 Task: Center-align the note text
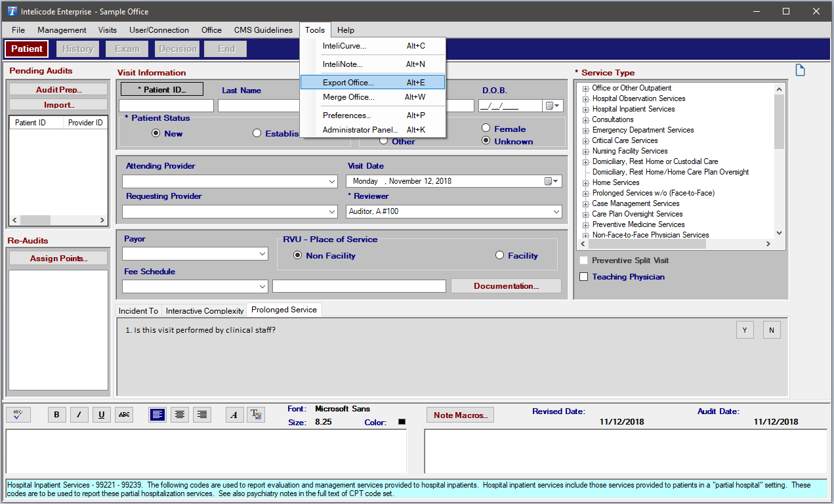coord(180,415)
